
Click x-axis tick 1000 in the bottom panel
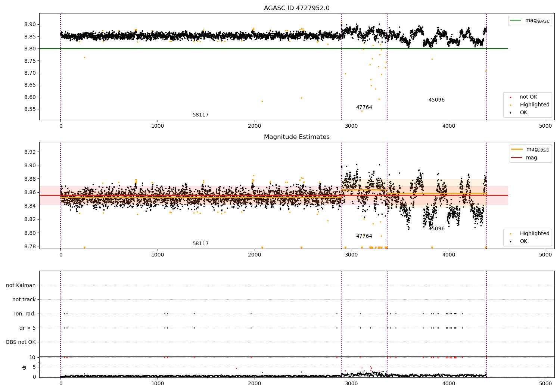(158, 383)
